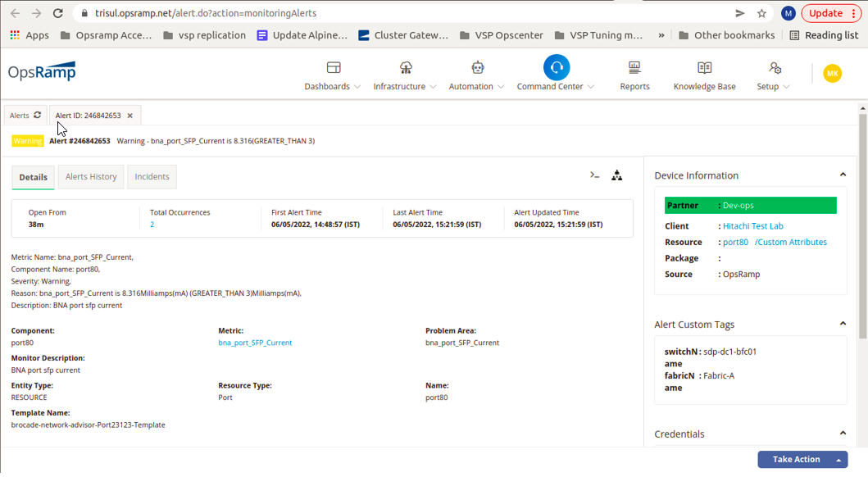Open the bna_port_SFP_Current metric link
868x477 pixels.
click(x=255, y=343)
